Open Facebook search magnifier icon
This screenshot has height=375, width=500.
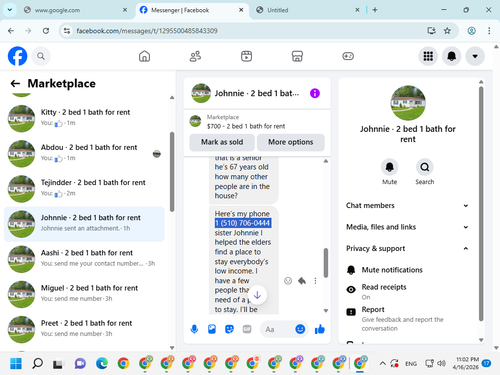coord(41,56)
